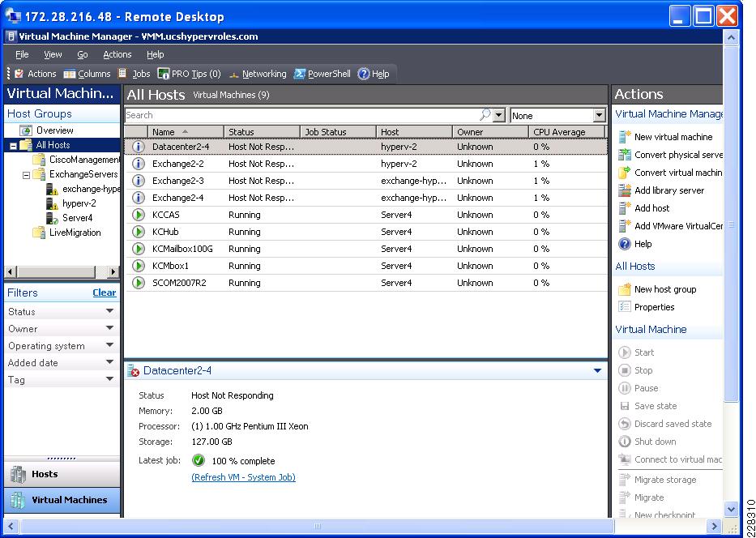Open the Columns toolbar button
Screen dimensions: 756x538
click(x=88, y=74)
